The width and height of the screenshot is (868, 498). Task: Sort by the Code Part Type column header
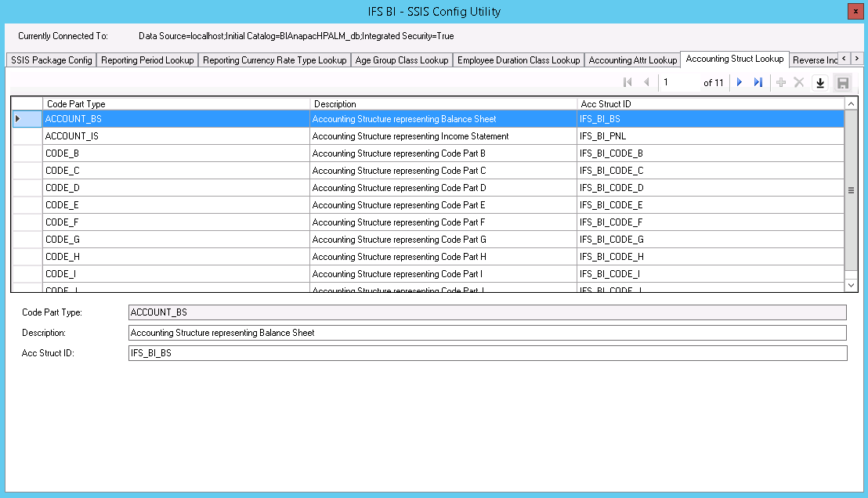coord(175,104)
